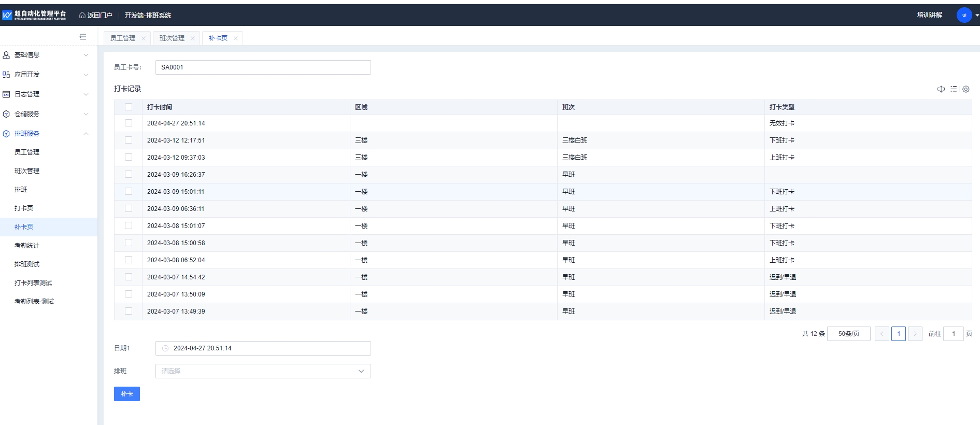Expand the 基础信息 menu chevron
This screenshot has height=425, width=980.
tap(86, 55)
